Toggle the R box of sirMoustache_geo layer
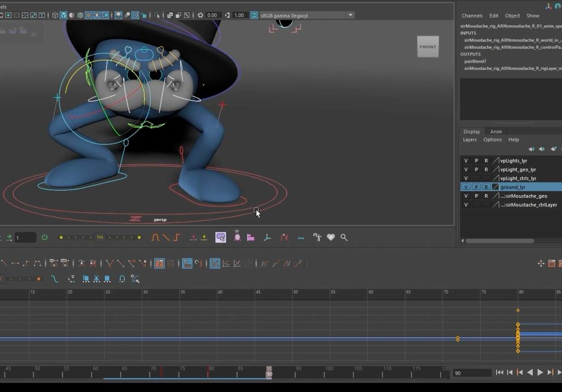This screenshot has width=562, height=392. click(486, 196)
